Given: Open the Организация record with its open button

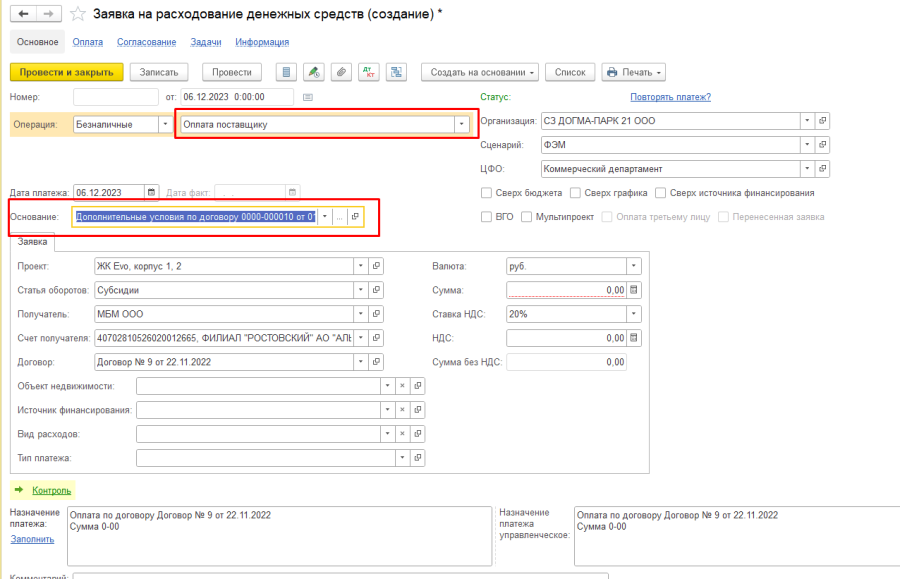Looking at the screenshot, I should pos(823,121).
